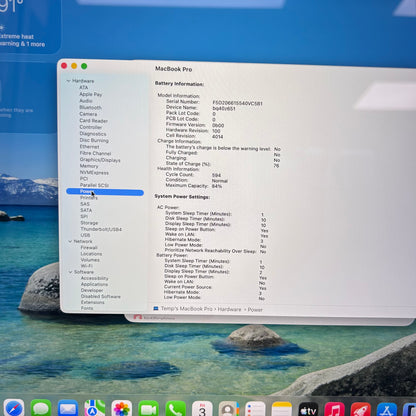Open Safari from the Dock
This screenshot has height=416, width=416.
tap(14, 408)
